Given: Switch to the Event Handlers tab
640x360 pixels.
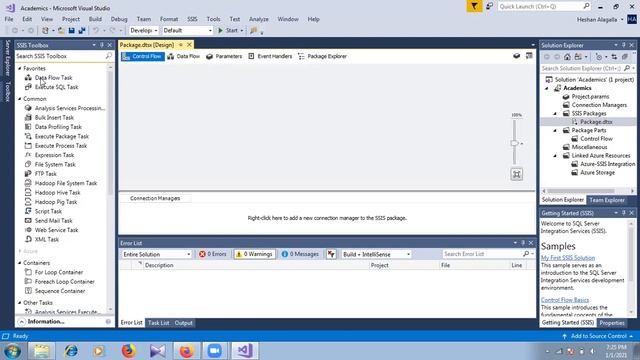Looking at the screenshot, I should [270, 56].
